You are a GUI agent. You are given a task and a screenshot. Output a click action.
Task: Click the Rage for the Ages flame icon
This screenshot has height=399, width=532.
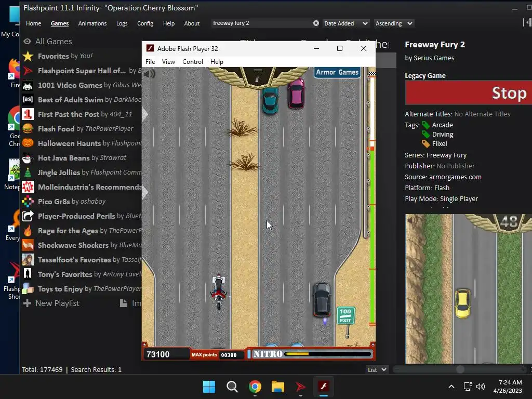tap(28, 231)
